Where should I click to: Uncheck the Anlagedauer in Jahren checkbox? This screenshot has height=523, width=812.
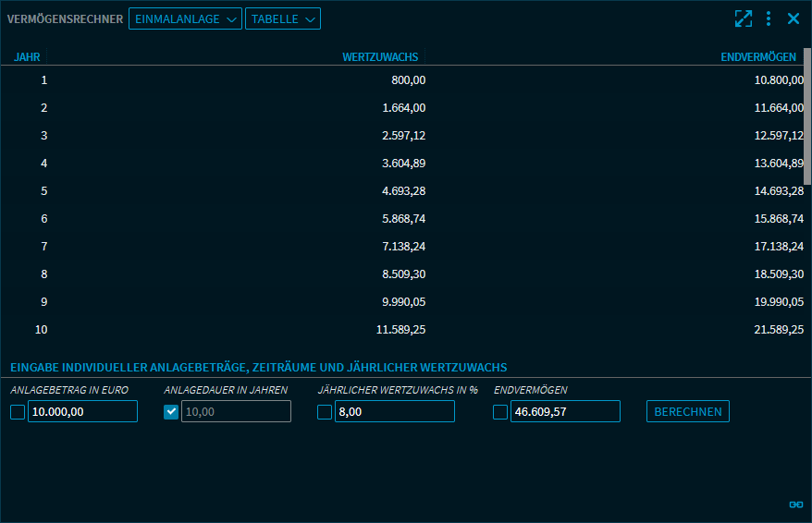pyautogui.click(x=171, y=412)
